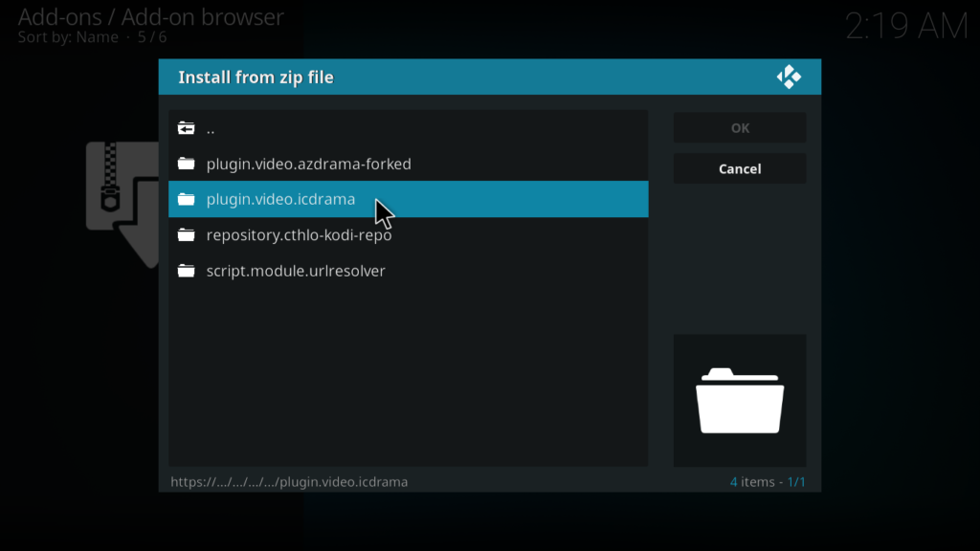This screenshot has width=980, height=551.
Task: Click the path text at dialog bottom
Action: [x=289, y=482]
